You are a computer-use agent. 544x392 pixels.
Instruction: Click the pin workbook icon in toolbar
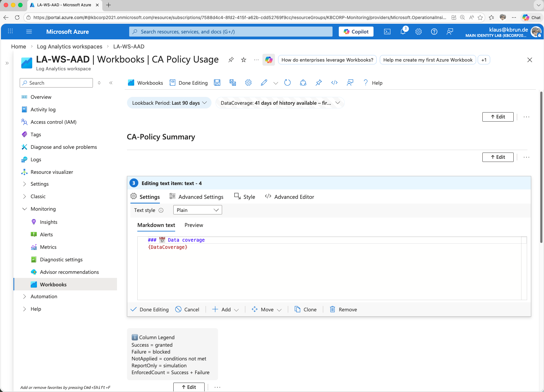[x=319, y=83]
